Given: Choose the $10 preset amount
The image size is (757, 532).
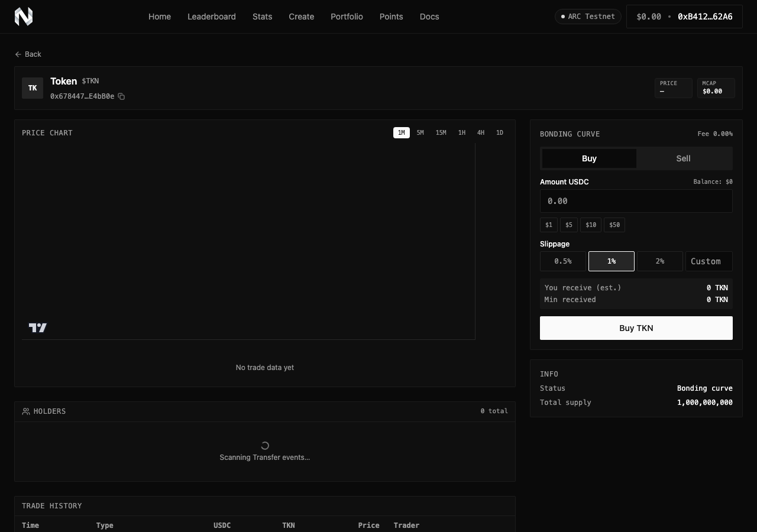Looking at the screenshot, I should pyautogui.click(x=591, y=225).
